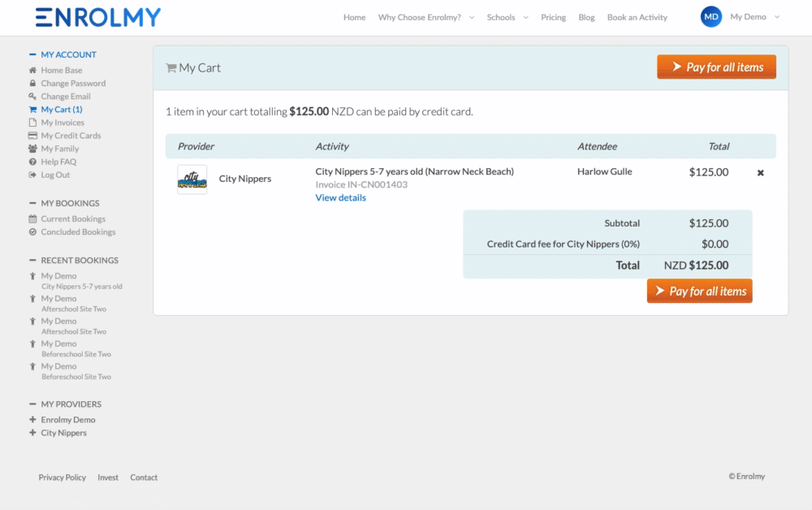Viewport: 812px width, 510px height.
Task: Click bottom Pay for all items button
Action: pos(699,291)
